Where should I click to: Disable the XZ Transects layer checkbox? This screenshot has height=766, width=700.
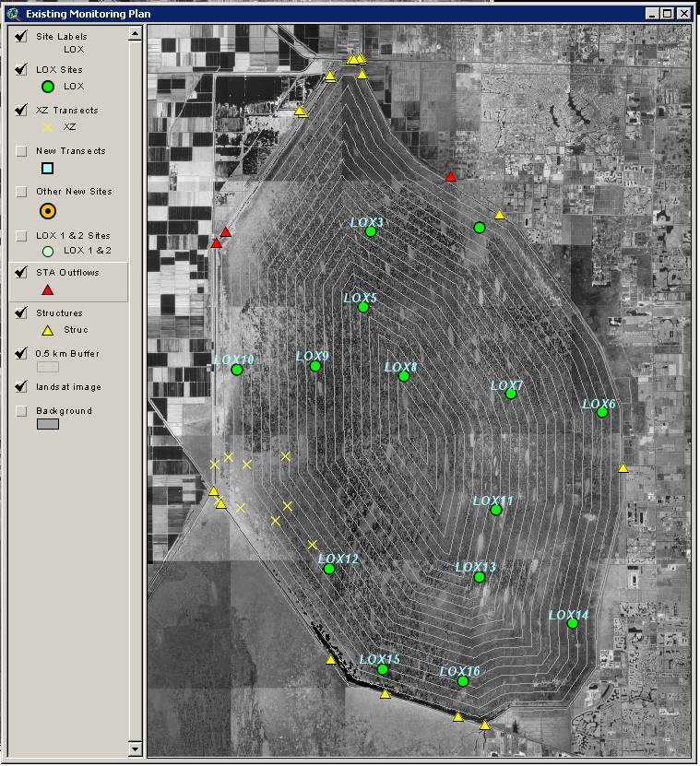coord(21,110)
